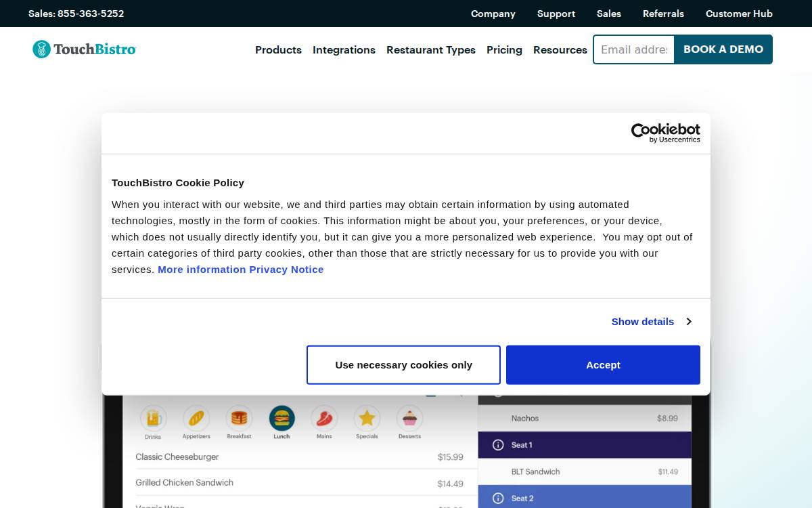Select the Appetizers category icon
This screenshot has width=812, height=508.
click(196, 419)
